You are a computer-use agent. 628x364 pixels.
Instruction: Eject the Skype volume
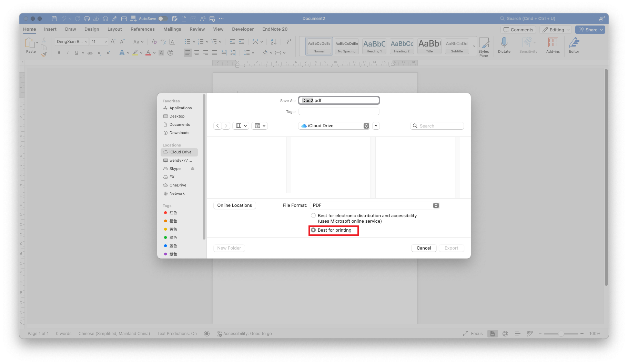[x=193, y=169]
